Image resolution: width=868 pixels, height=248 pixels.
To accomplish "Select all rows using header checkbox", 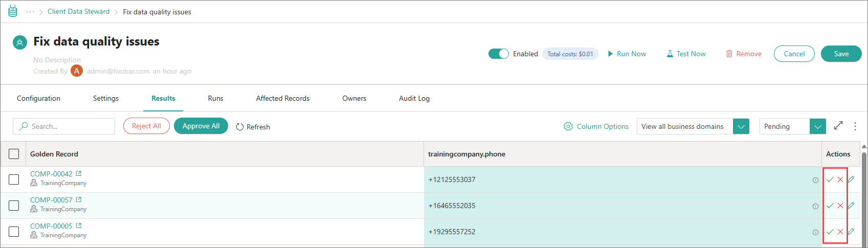I will pos(14,154).
